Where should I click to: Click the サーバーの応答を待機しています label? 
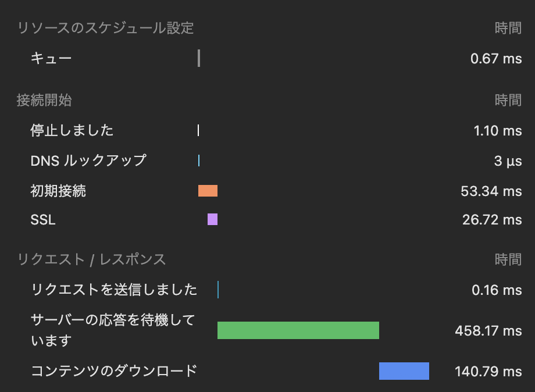click(x=112, y=330)
